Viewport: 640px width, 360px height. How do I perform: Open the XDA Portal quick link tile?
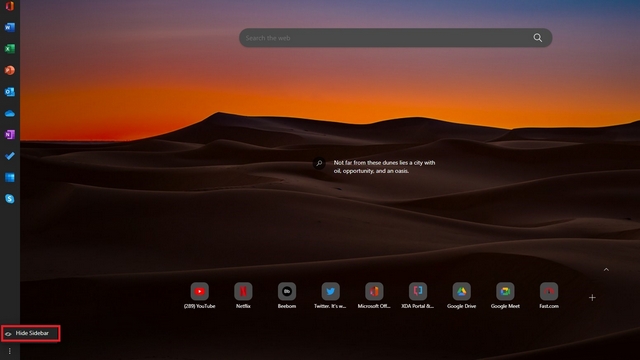(418, 296)
